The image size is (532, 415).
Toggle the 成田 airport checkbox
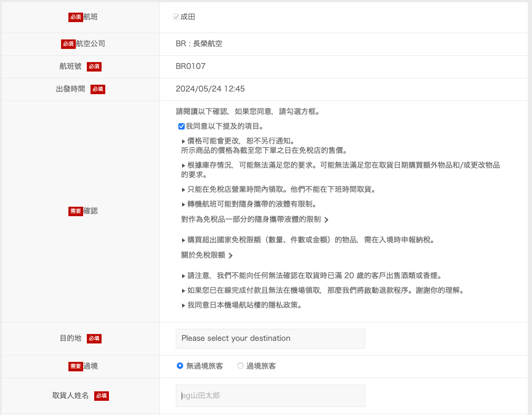(x=176, y=17)
